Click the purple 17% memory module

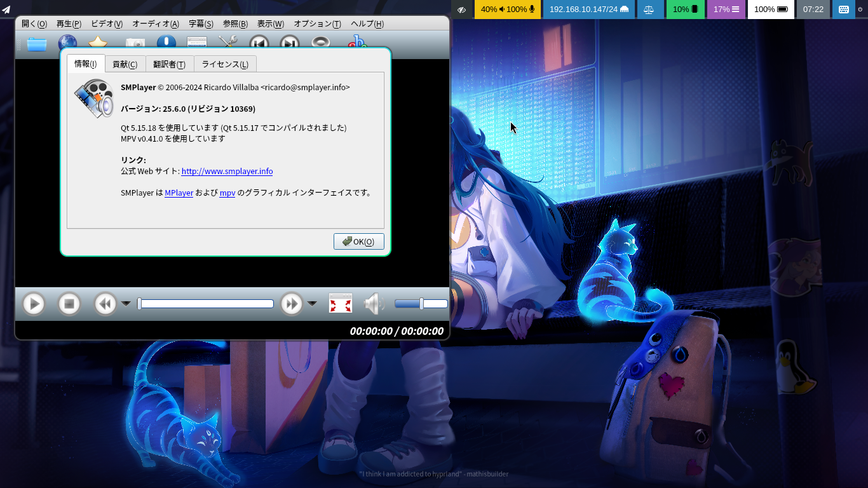pyautogui.click(x=726, y=10)
